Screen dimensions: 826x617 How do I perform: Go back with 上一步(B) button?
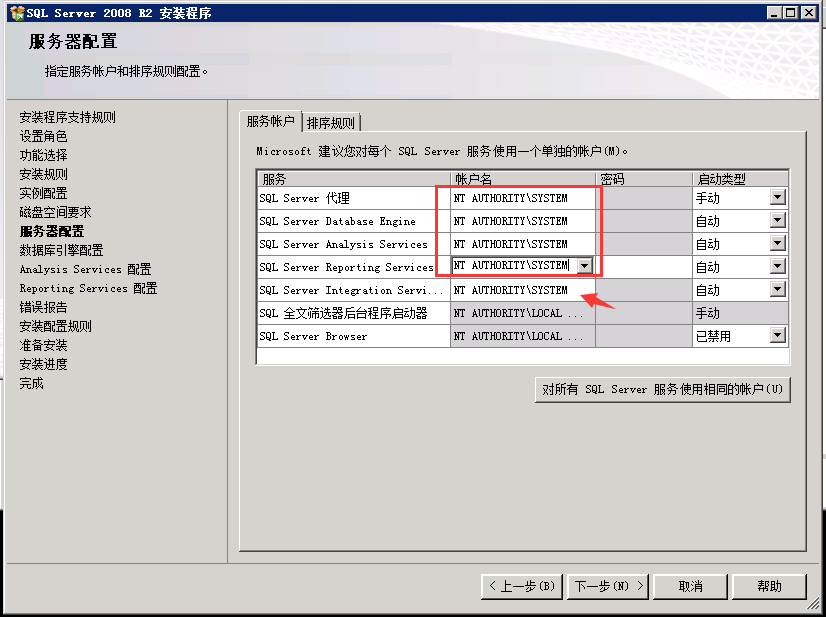point(522,586)
